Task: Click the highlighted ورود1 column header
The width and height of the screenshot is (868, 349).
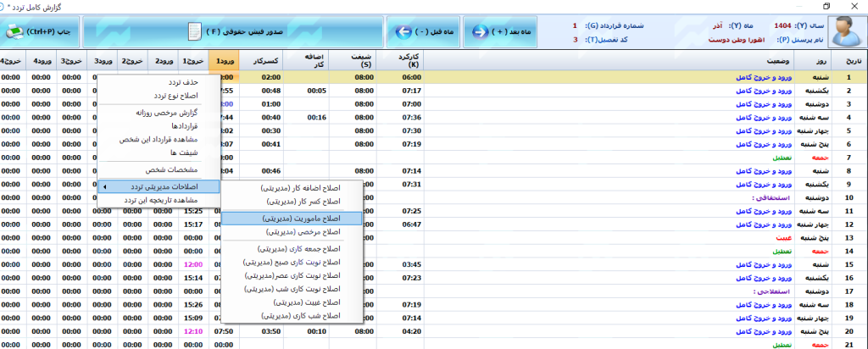Action: (x=224, y=61)
